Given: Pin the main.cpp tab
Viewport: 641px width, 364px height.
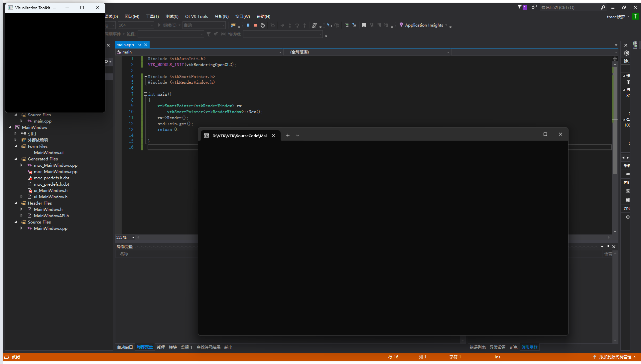Looking at the screenshot, I should click(139, 45).
